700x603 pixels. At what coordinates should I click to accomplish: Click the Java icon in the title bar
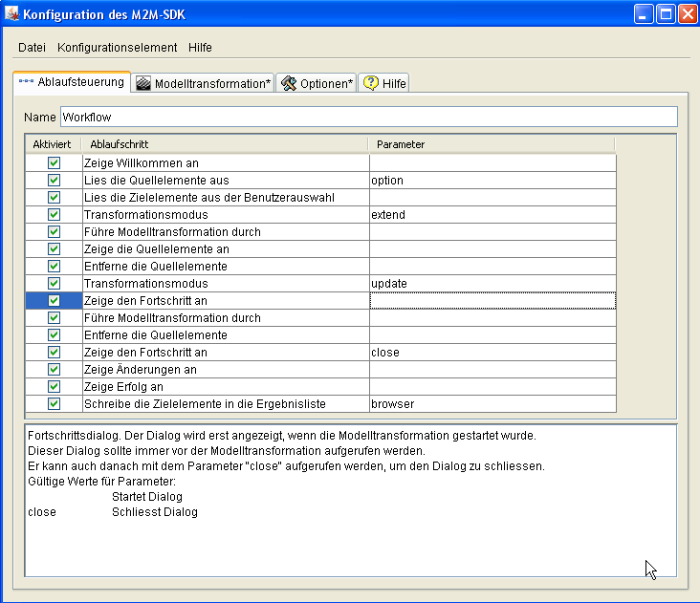12,13
